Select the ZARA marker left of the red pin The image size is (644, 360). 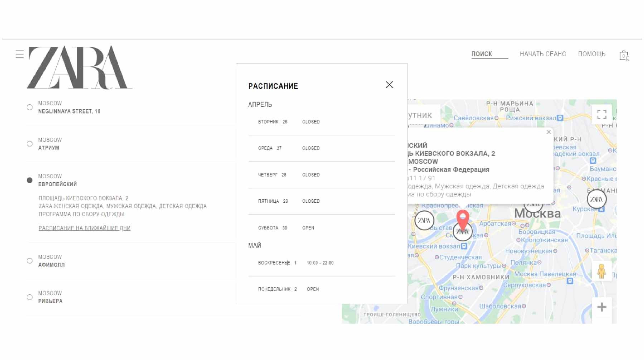(424, 220)
